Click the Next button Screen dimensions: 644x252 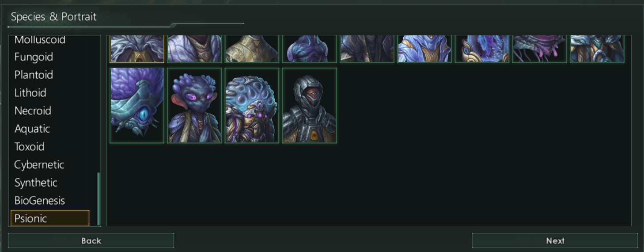click(555, 241)
